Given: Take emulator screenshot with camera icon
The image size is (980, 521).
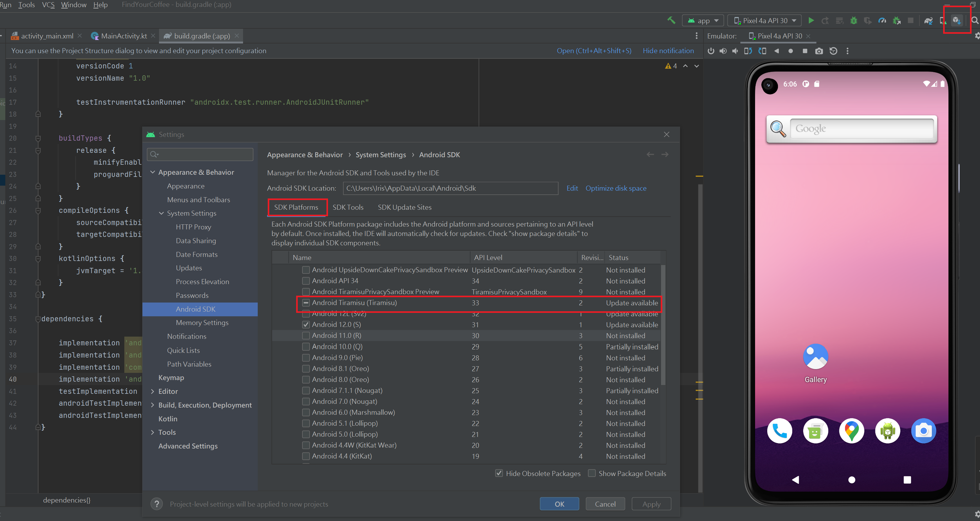Looking at the screenshot, I should click(x=819, y=51).
